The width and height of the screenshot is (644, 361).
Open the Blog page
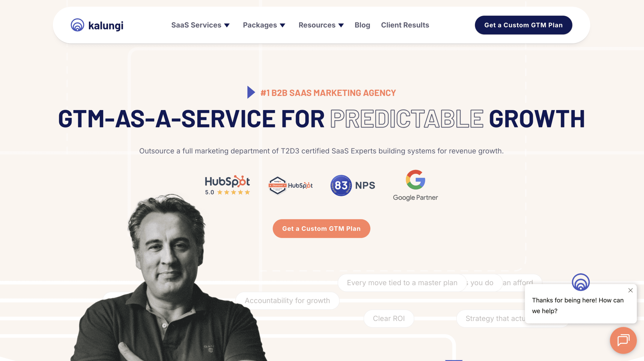362,25
